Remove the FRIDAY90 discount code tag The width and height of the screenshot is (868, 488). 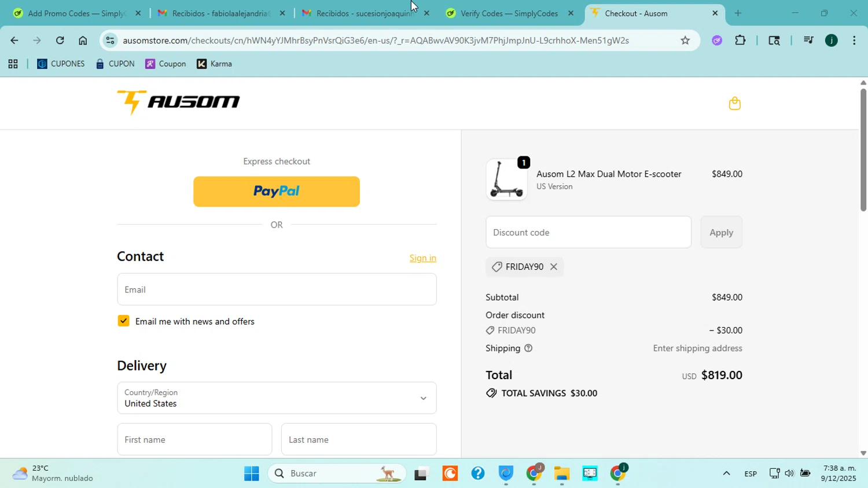554,267
